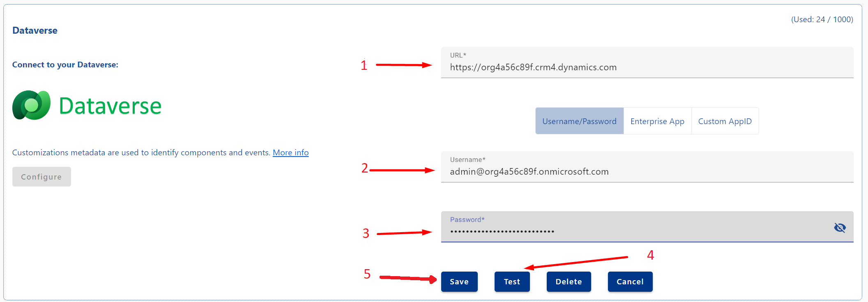
Task: Toggle password visibility eye icon
Action: pyautogui.click(x=840, y=228)
